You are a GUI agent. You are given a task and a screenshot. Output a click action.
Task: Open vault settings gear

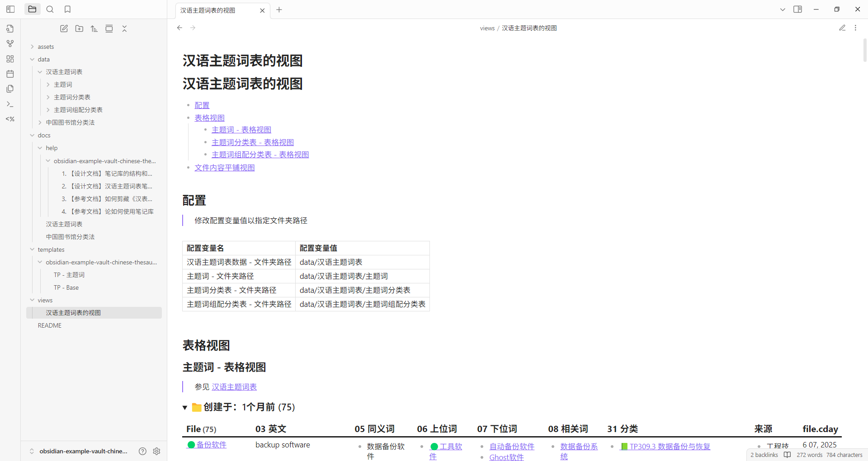coord(156,451)
